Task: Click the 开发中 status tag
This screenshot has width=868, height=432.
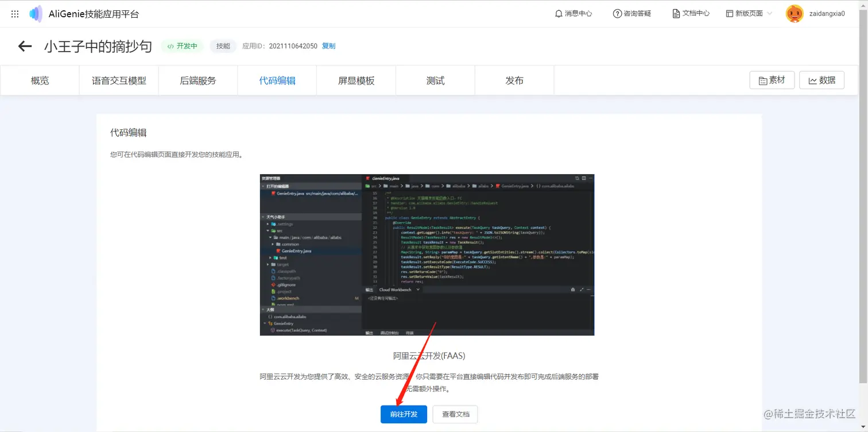Action: pos(182,47)
